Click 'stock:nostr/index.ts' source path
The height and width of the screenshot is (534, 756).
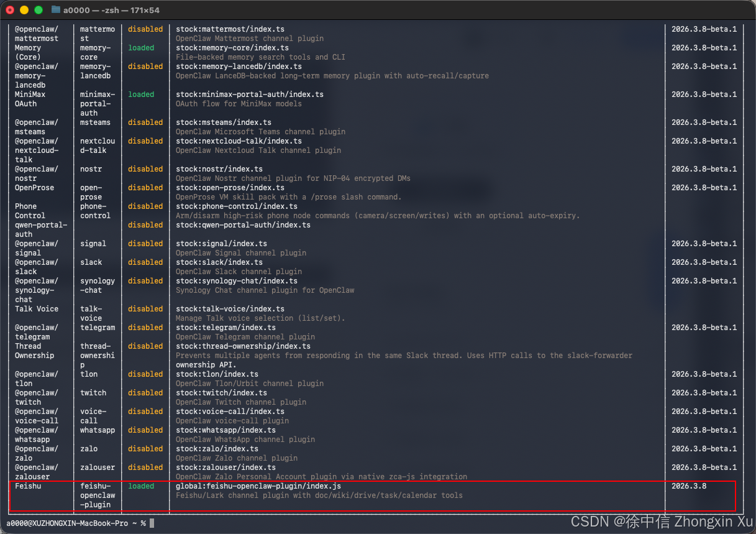(219, 169)
